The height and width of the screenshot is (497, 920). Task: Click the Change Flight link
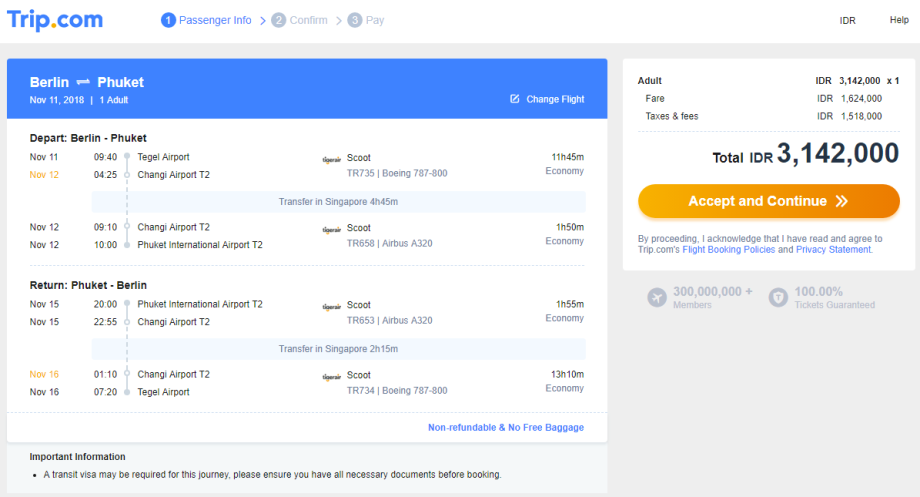555,99
